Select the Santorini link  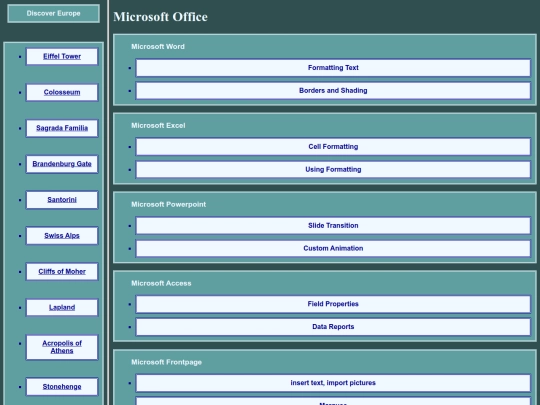pyautogui.click(x=62, y=200)
